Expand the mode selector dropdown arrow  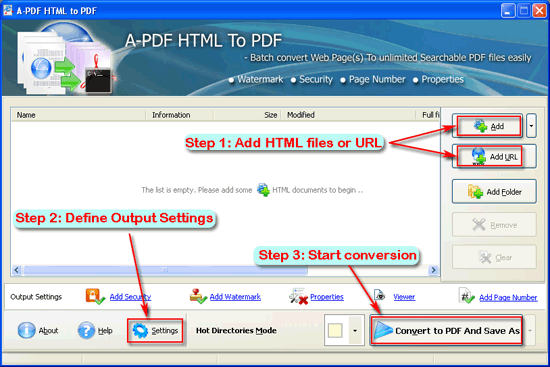(355, 331)
